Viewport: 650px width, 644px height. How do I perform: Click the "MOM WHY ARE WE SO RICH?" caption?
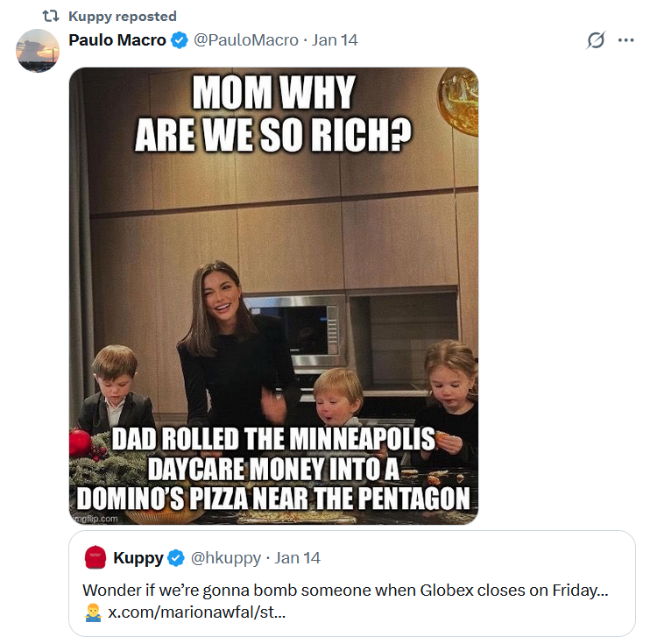(273, 114)
